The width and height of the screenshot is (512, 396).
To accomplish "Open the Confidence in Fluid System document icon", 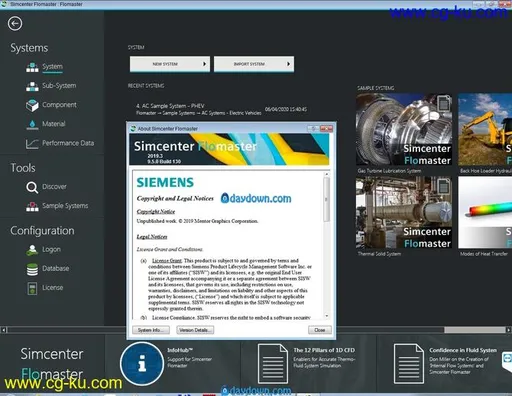I will point(409,364).
